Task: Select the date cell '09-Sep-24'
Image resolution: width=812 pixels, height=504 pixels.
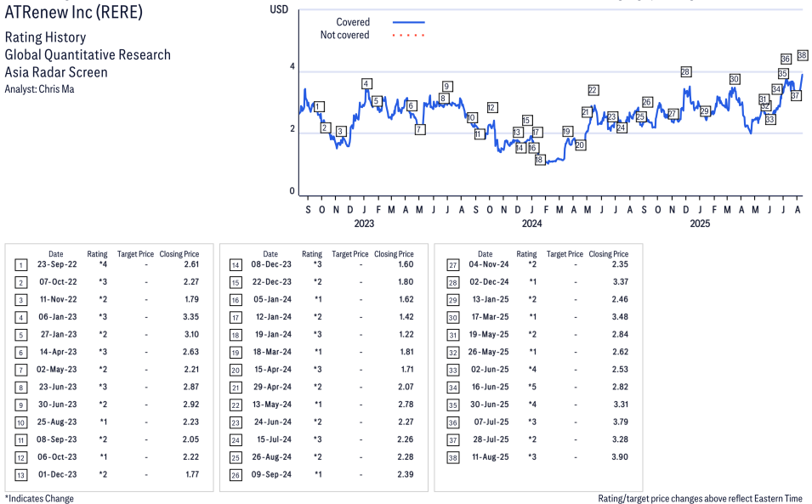Action: click(271, 474)
